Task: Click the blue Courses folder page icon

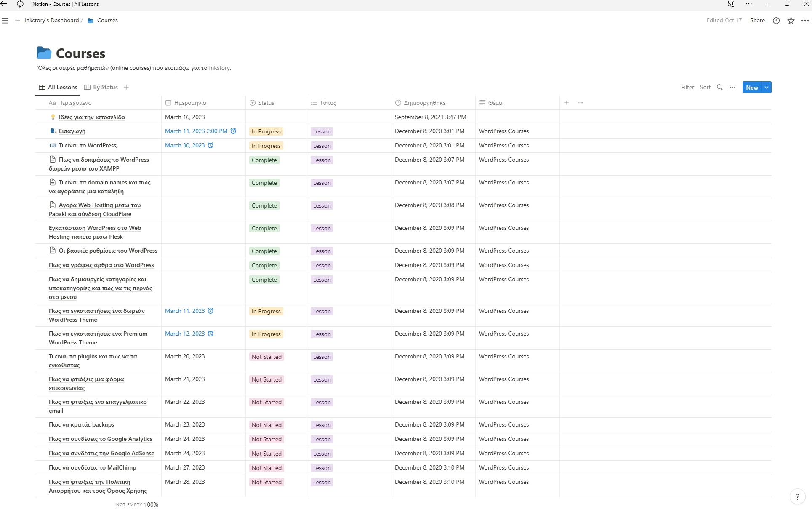Action: coord(44,53)
